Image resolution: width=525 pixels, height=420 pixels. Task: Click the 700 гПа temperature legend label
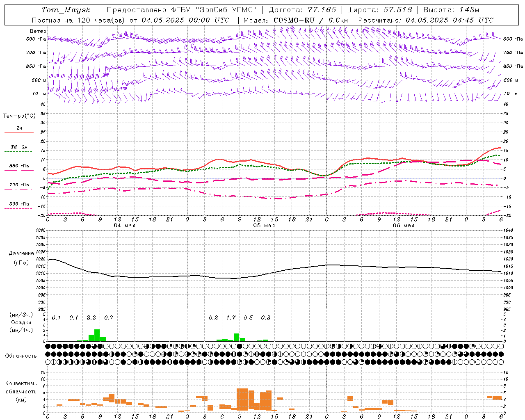(x=19, y=185)
